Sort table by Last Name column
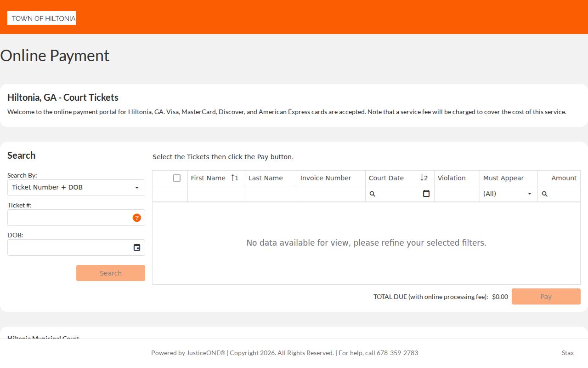Viewport: 588px width, 368px height. click(271, 178)
